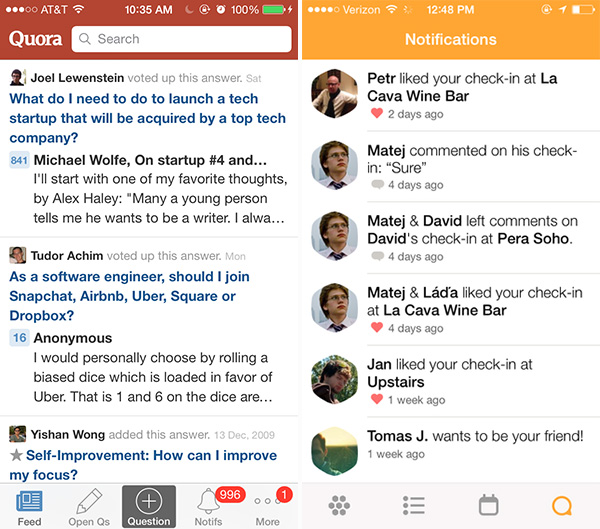This screenshot has height=529, width=600.
Task: Tap the battery indicator in Quora status bar
Action: [273, 9]
